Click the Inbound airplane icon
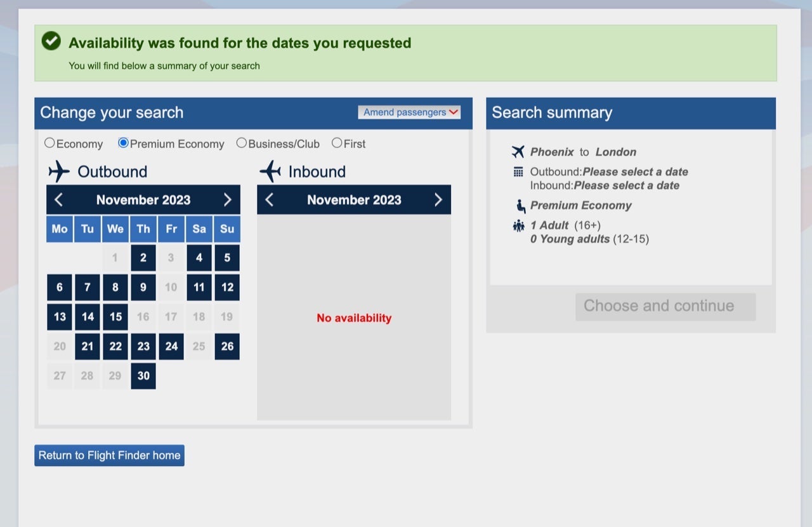This screenshot has height=527, width=812. 270,171
